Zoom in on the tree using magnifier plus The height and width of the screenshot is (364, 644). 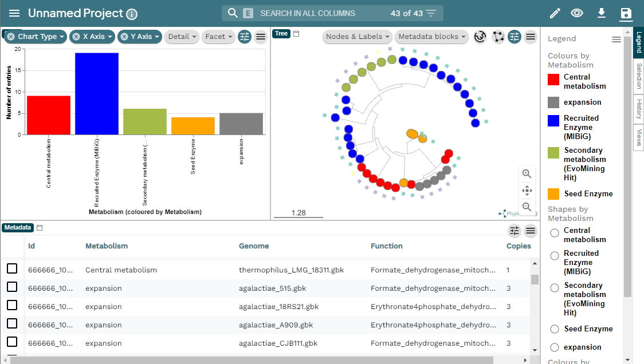pyautogui.click(x=527, y=173)
